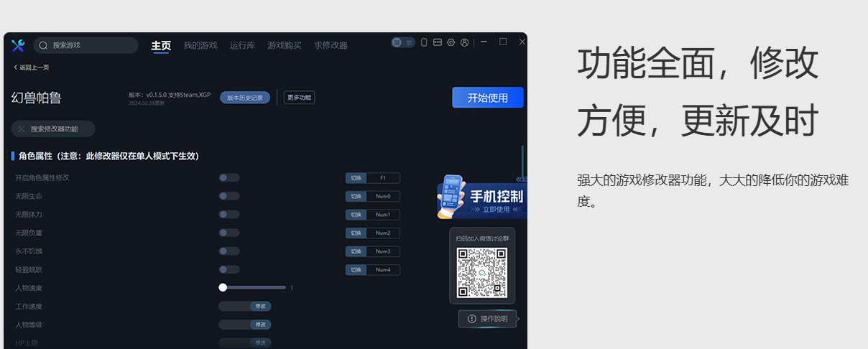Click 切换 beside Num1 hotkey
Image resolution: width=868 pixels, height=349 pixels.
pos(356,215)
